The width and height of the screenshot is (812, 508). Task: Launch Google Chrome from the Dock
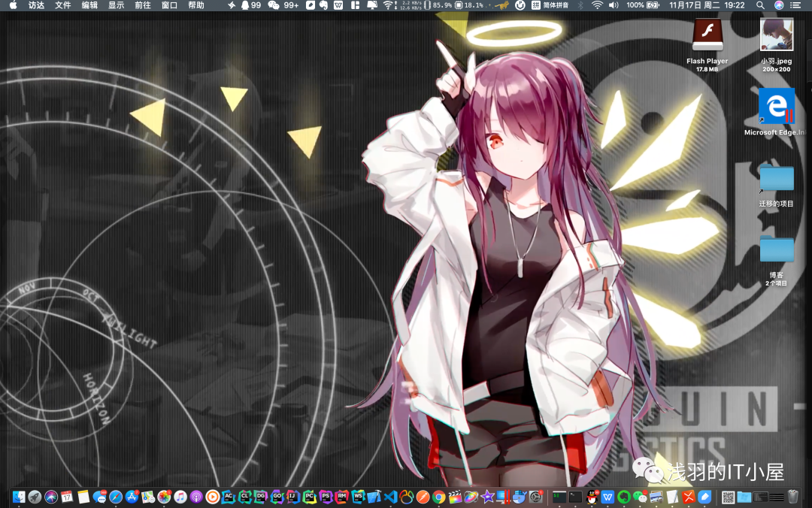[438, 497]
